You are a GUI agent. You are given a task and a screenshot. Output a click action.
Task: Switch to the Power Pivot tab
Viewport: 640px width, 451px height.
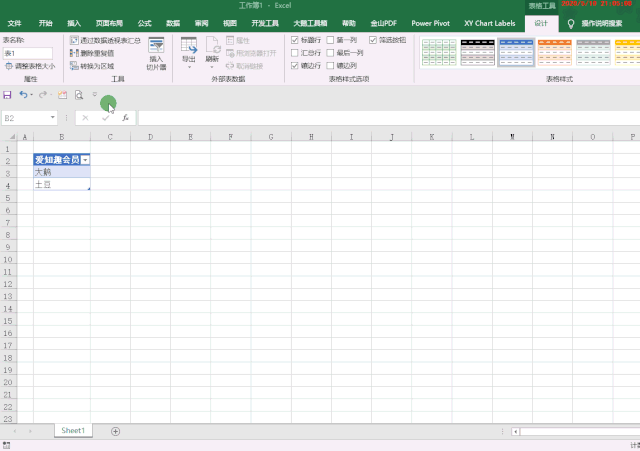(x=431, y=23)
